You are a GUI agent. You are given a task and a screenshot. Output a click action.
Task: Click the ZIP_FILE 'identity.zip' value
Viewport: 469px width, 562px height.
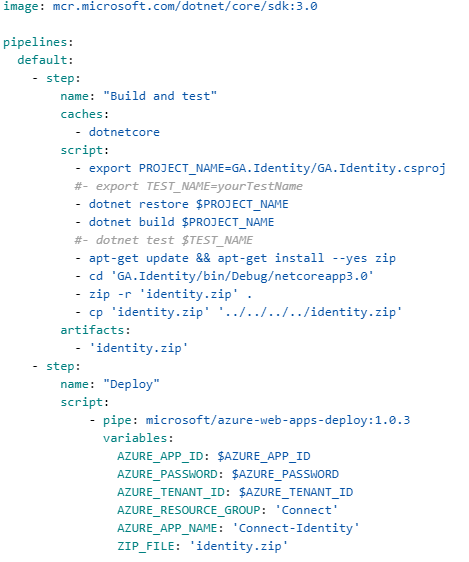coord(238,546)
